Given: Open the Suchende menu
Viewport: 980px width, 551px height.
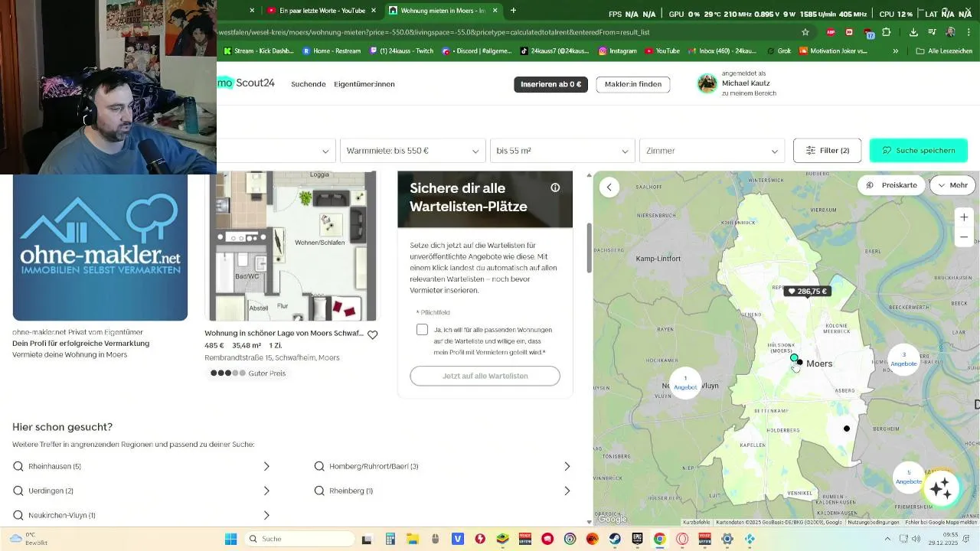Looking at the screenshot, I should tap(308, 84).
